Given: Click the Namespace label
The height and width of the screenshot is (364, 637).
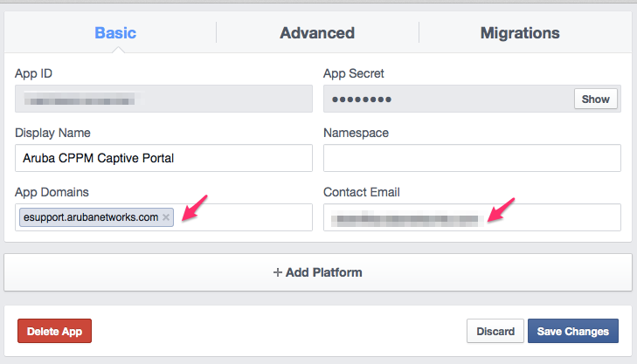Looking at the screenshot, I should (x=356, y=133).
